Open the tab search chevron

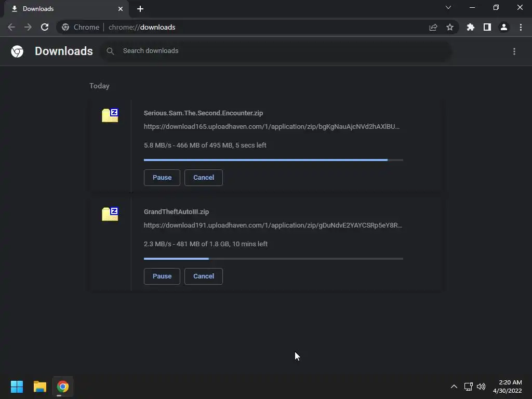(x=448, y=7)
